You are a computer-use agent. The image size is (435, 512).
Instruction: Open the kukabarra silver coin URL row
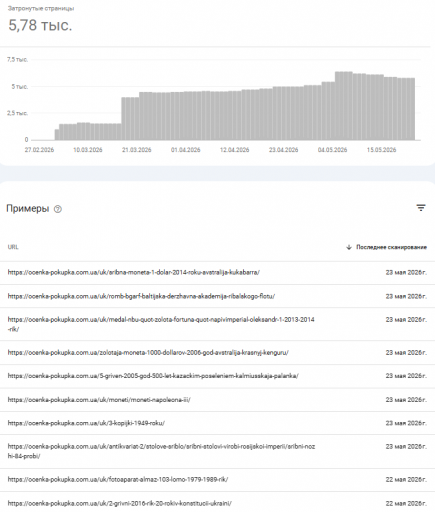click(x=217, y=273)
